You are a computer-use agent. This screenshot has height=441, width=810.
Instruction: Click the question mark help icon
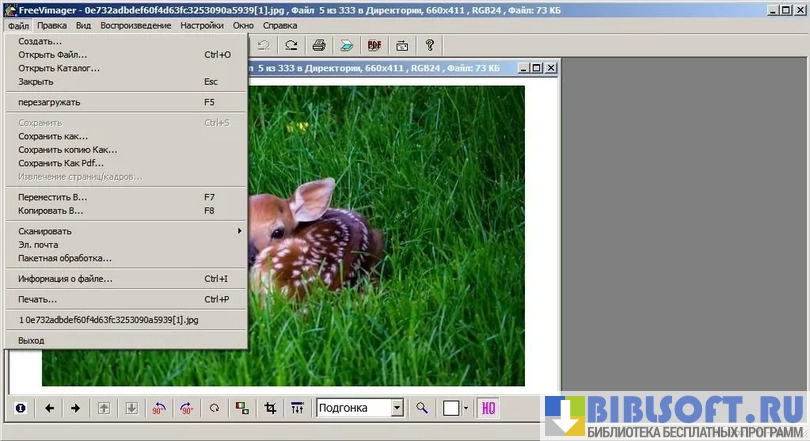click(430, 45)
